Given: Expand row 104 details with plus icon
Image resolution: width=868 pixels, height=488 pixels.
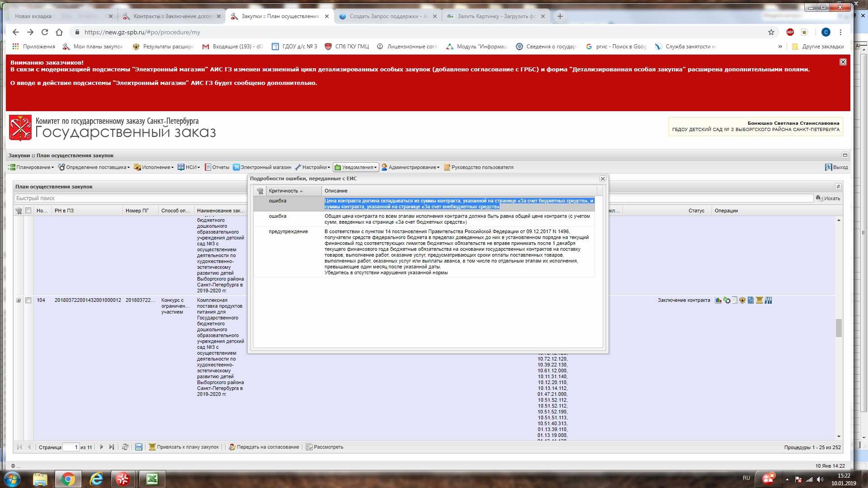Looking at the screenshot, I should pos(19,300).
